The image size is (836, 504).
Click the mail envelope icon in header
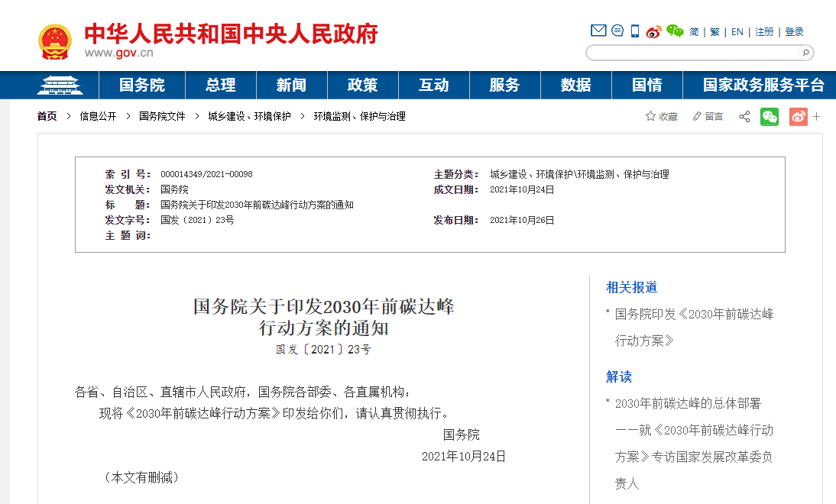click(x=598, y=31)
